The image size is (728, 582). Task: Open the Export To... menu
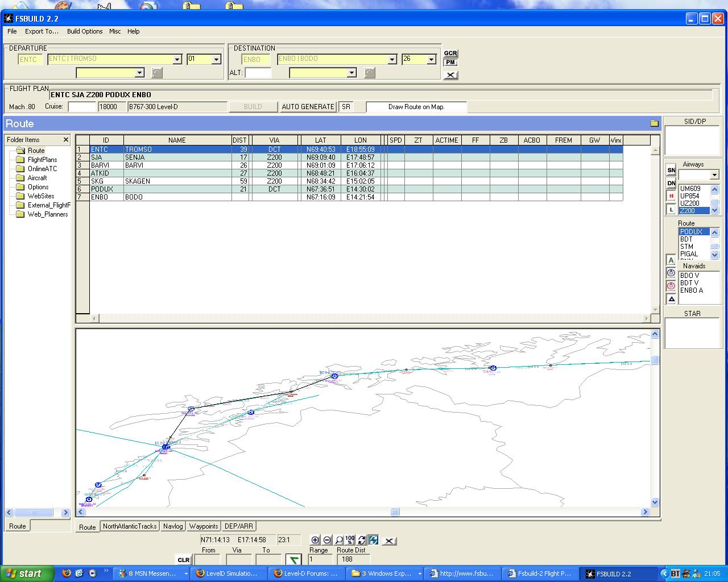click(42, 31)
